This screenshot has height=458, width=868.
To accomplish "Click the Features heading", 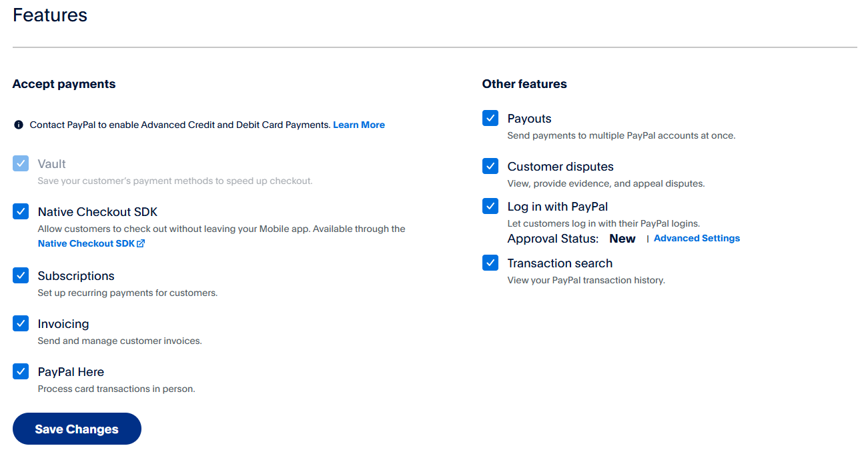I will (50, 15).
